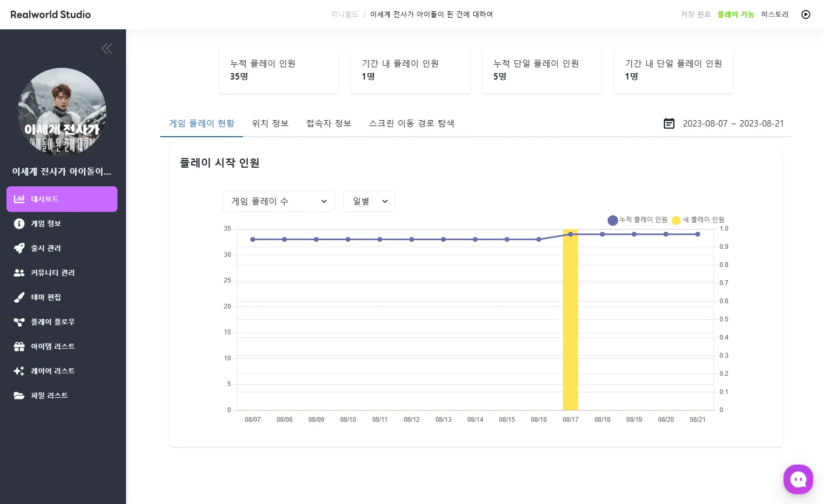This screenshot has width=824, height=504.
Task: Switch to 스크린 이동 경로 탐색 tab
Action: [x=411, y=123]
